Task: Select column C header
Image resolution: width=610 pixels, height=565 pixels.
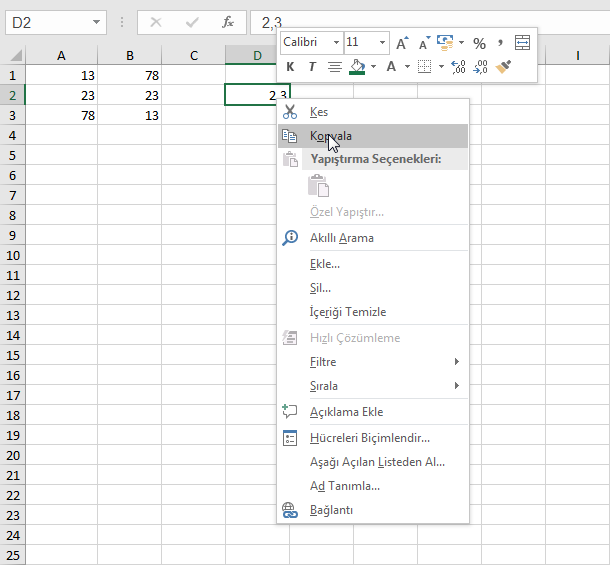Action: [194, 56]
